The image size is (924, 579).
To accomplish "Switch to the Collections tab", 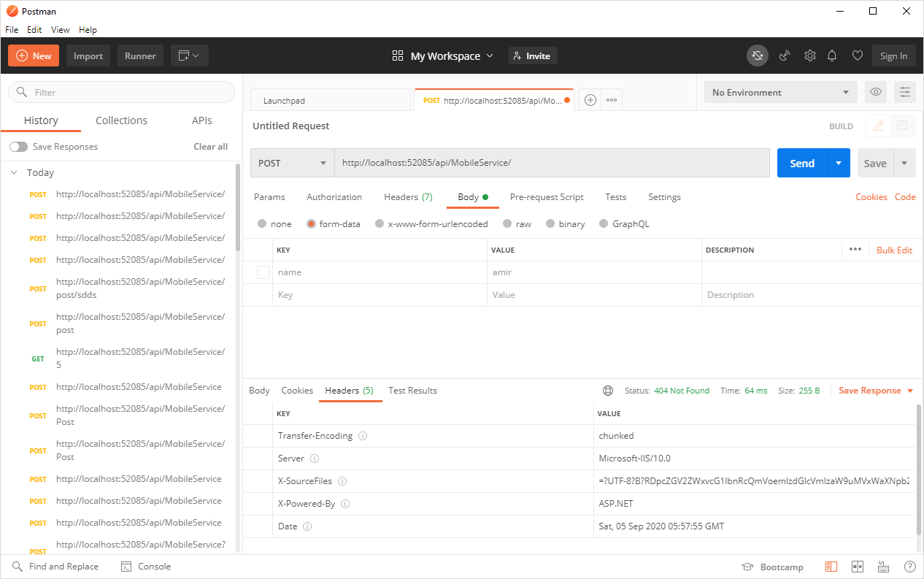I will [120, 120].
